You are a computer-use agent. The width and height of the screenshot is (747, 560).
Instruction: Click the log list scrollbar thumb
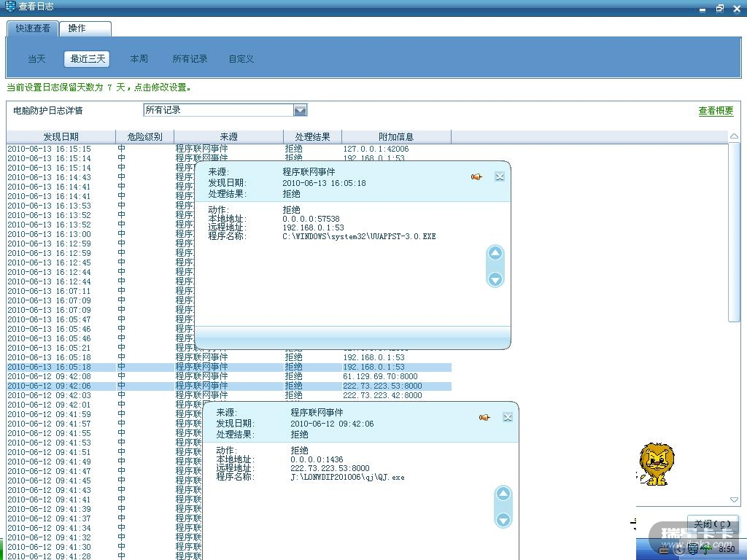[734, 233]
